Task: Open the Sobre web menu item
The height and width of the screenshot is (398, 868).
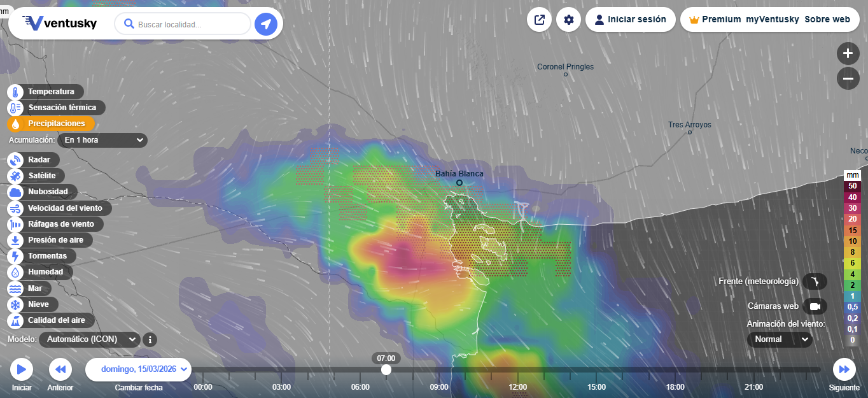Action: [827, 20]
